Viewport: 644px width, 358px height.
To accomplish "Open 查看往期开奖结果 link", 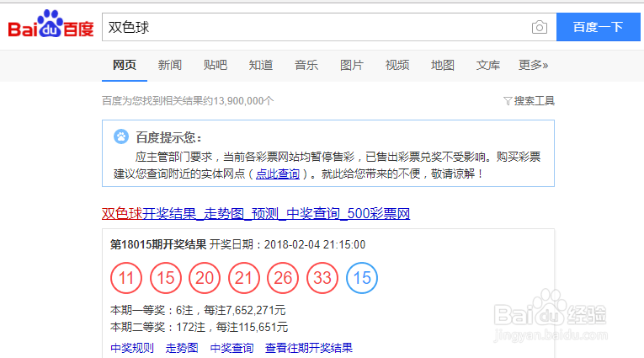I will 308,348.
